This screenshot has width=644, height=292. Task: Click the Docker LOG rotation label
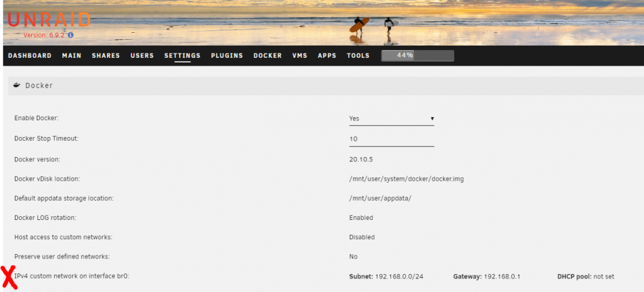[45, 218]
